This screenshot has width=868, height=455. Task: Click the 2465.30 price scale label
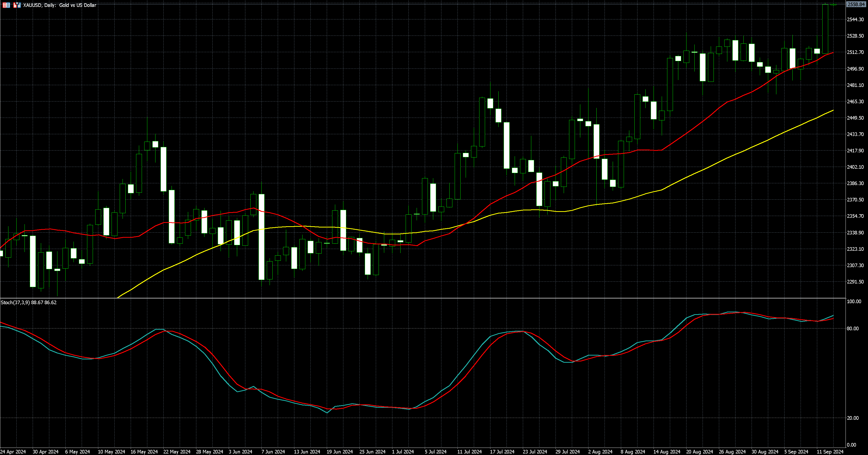[855, 101]
